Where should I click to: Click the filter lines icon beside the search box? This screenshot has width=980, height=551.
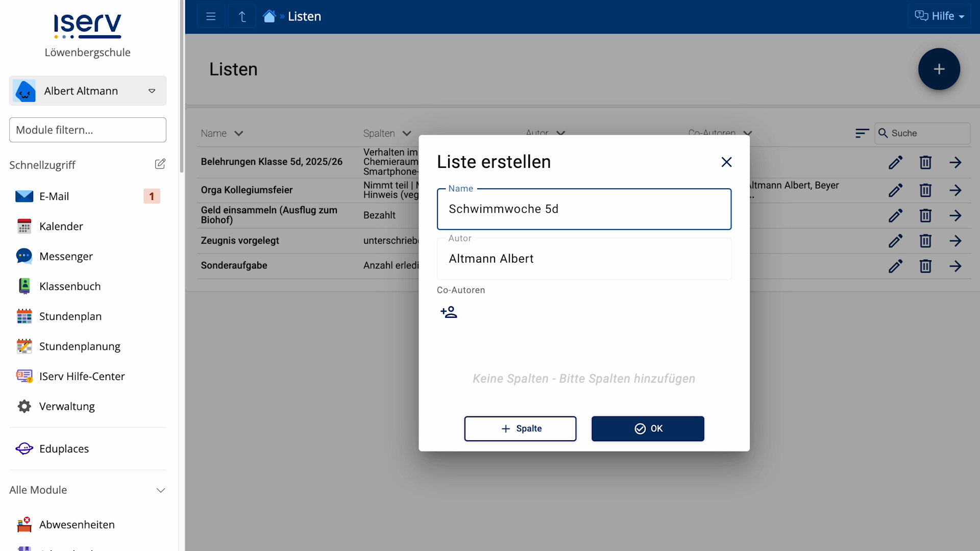coord(862,133)
